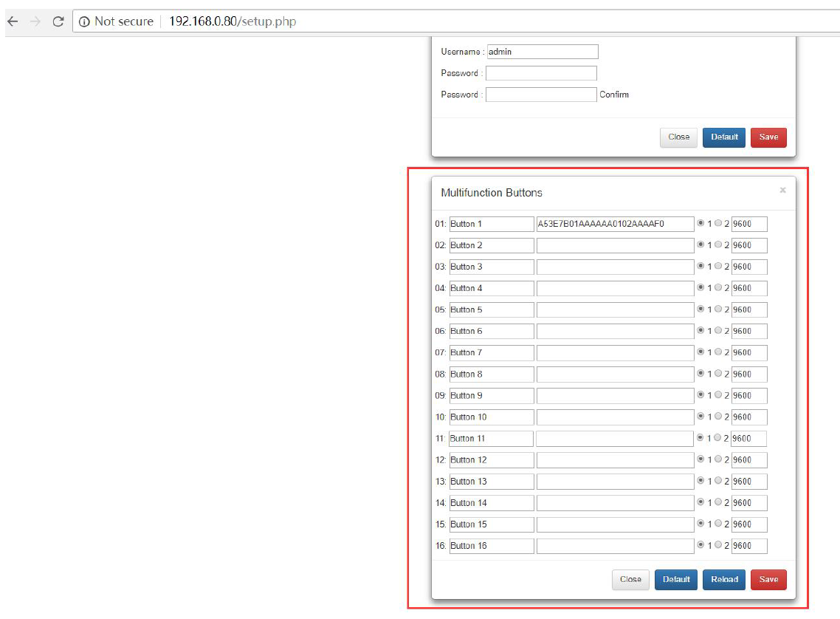Click the Button 16 name field

click(492, 546)
